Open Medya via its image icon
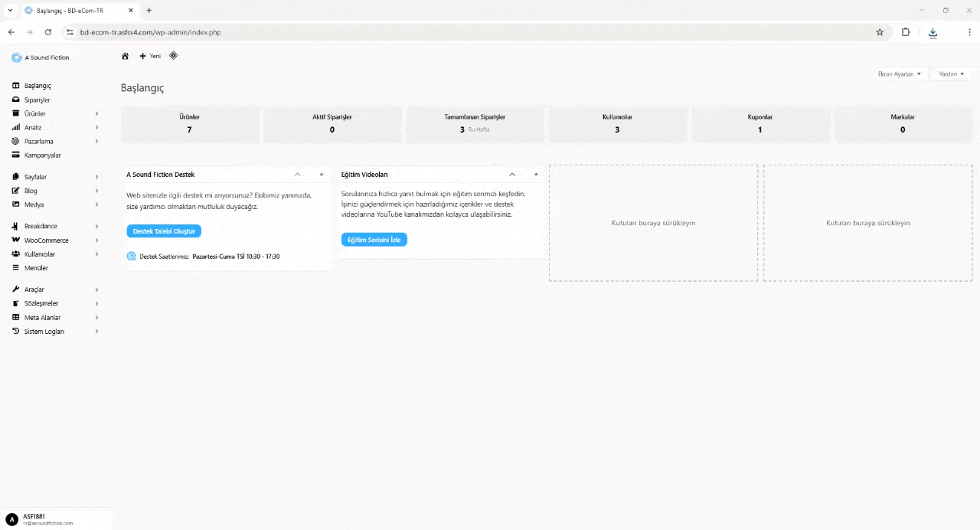This screenshot has height=530, width=980. 15,204
